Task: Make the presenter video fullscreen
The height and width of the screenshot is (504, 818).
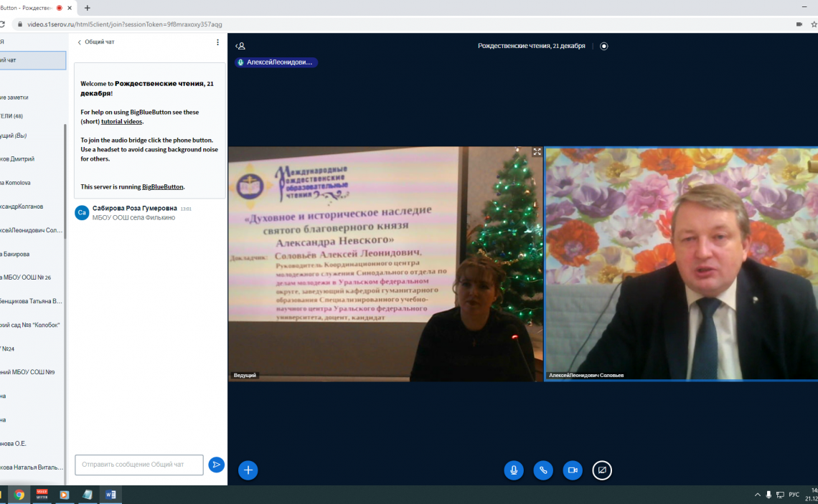Action: [537, 152]
